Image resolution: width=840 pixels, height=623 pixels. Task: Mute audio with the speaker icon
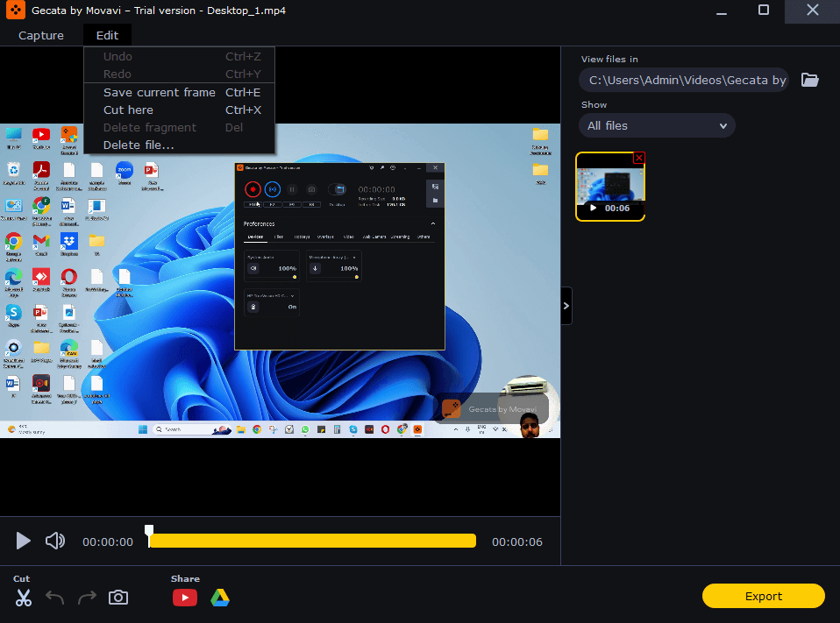click(x=55, y=542)
